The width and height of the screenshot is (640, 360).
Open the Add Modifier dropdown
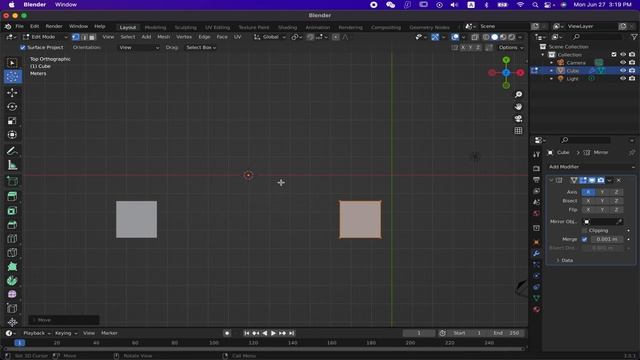[591, 167]
